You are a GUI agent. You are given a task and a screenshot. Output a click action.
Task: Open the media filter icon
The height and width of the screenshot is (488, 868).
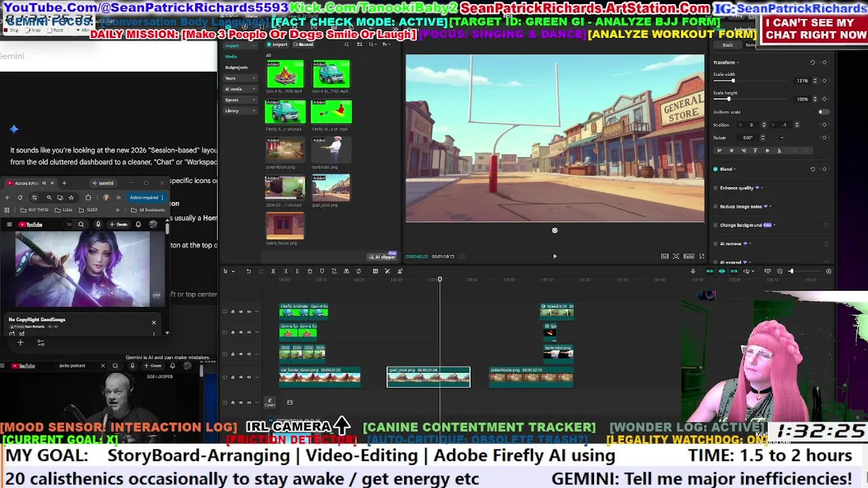pos(386,45)
